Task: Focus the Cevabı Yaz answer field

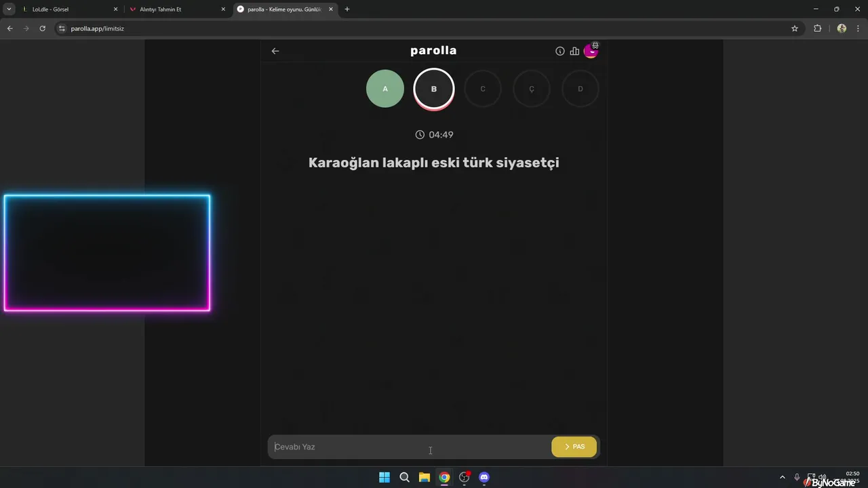Action: [410, 447]
